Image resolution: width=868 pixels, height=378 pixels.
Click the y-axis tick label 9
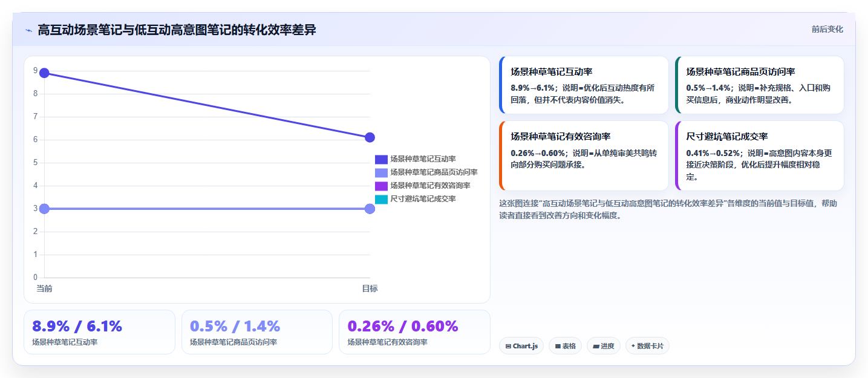pos(36,70)
